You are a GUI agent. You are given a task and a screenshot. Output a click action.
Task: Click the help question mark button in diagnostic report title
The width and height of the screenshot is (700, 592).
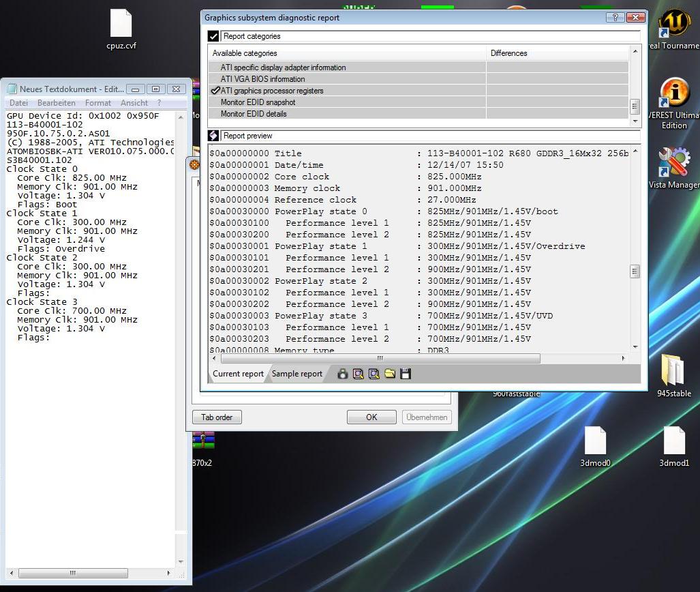615,18
